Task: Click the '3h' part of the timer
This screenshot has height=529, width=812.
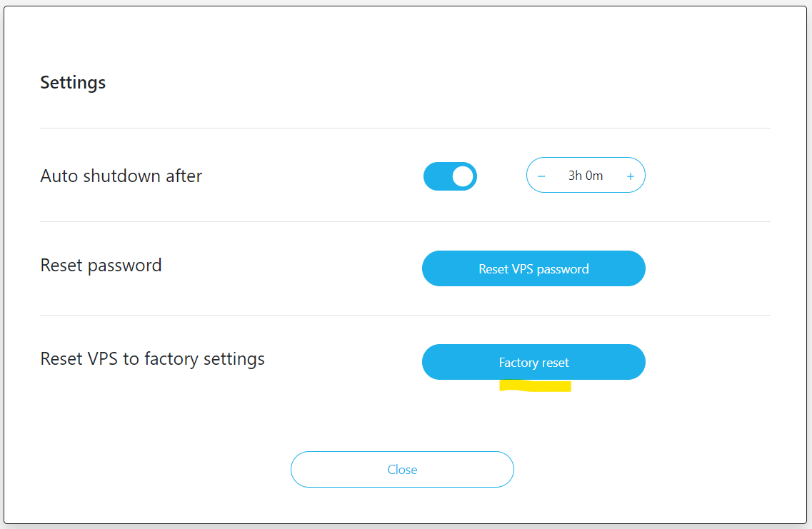Action: tap(575, 176)
